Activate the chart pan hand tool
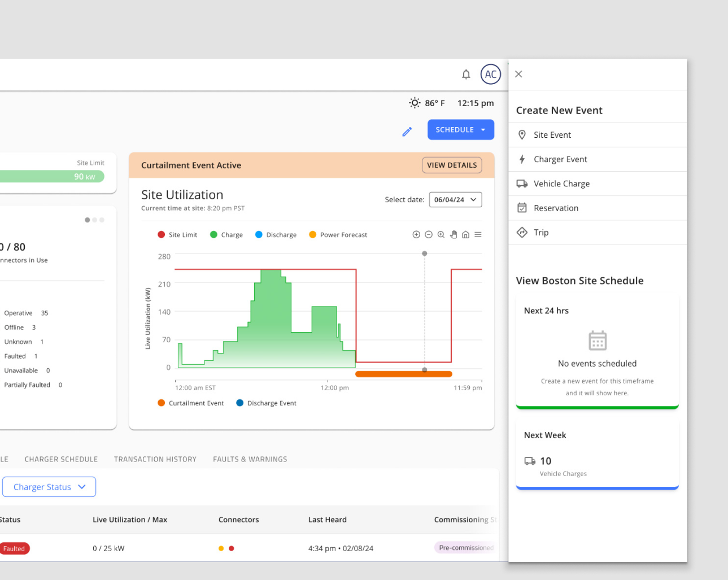The image size is (728, 580). (x=454, y=235)
